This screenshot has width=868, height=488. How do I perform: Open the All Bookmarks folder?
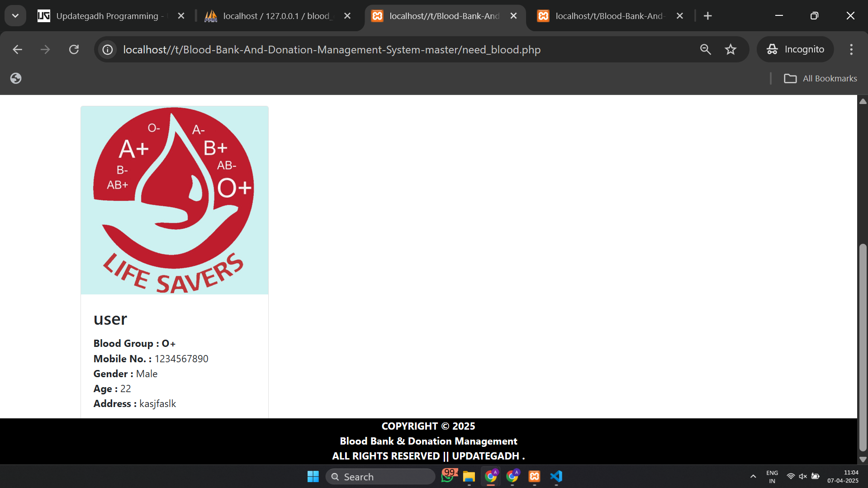pos(821,78)
